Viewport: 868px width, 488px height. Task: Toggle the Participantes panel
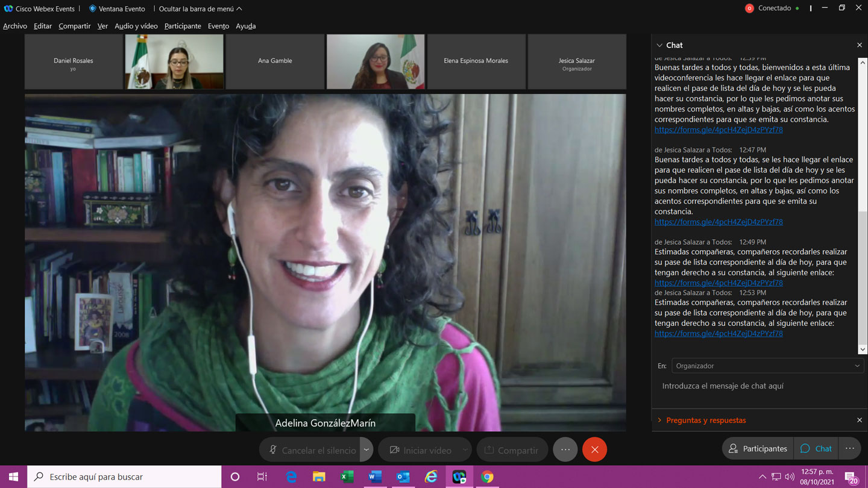click(758, 448)
